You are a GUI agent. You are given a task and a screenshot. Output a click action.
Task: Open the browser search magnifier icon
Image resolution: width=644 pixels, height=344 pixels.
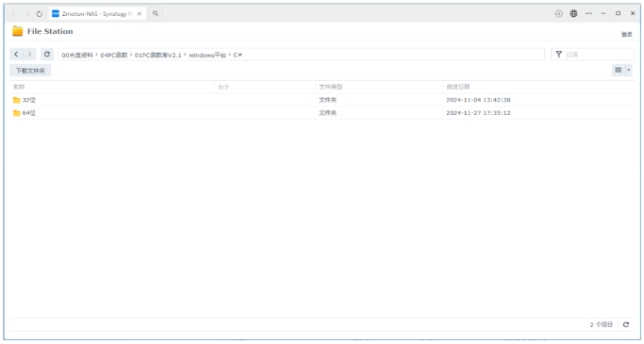click(x=156, y=13)
